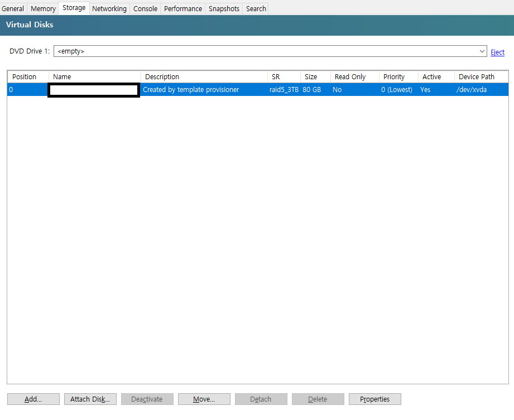This screenshot has height=420, width=514.
Task: Open the Networking tab
Action: point(109,8)
